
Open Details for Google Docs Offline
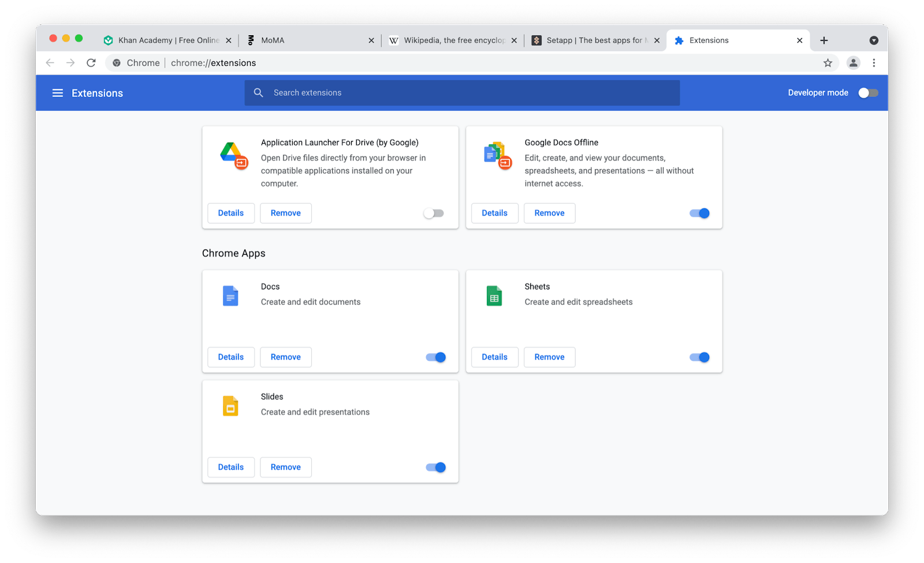(494, 213)
